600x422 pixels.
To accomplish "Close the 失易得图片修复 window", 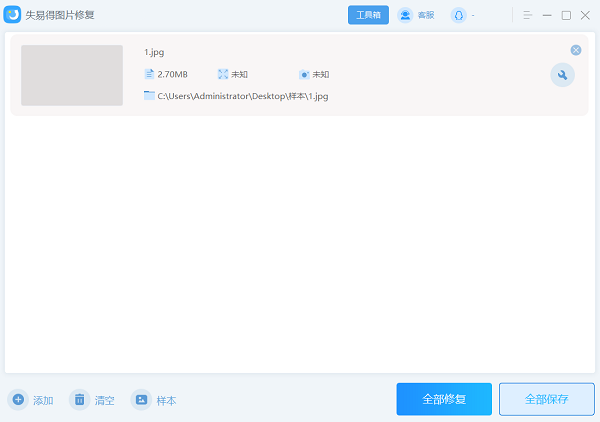I will click(585, 15).
